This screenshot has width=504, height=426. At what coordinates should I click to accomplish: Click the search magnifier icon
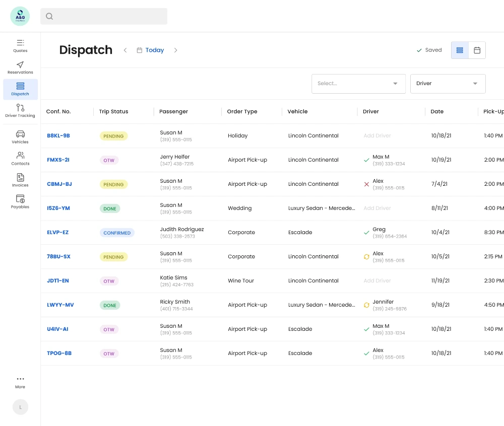[x=49, y=16]
